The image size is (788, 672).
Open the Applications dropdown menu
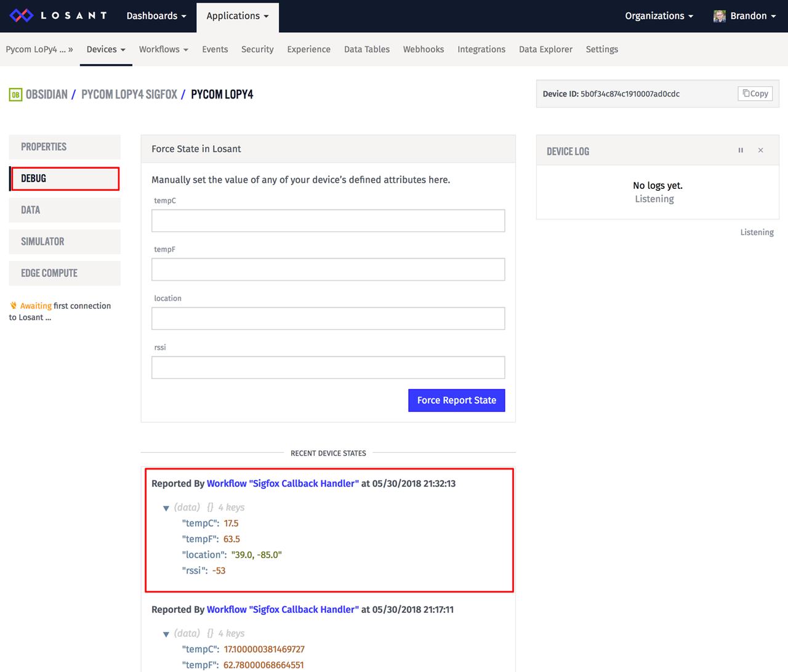[x=238, y=17]
